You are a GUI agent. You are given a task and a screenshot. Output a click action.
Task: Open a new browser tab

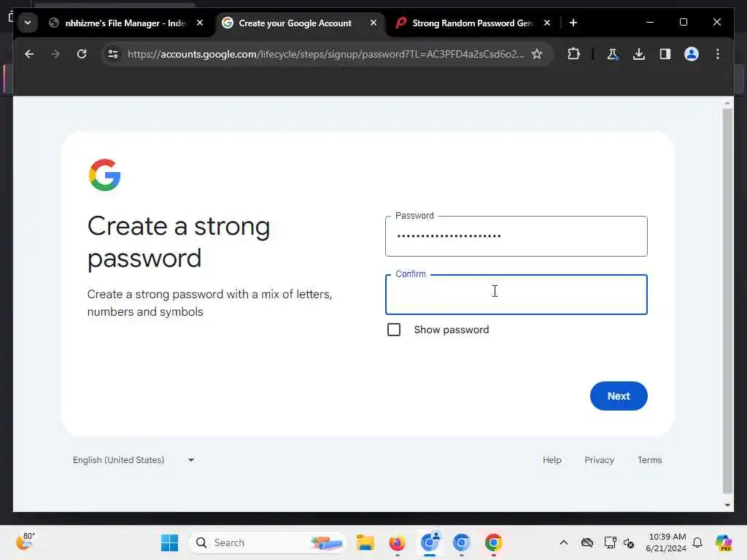[573, 23]
